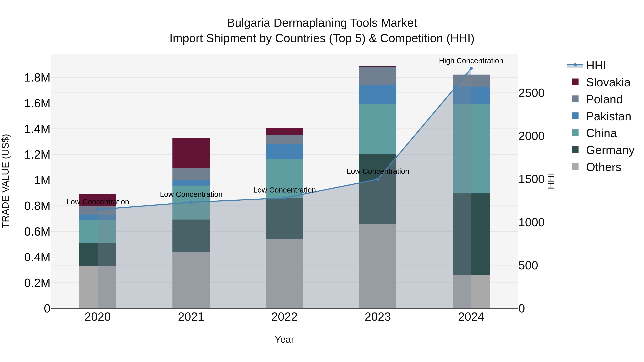Click the 2023 Pakistan bar segment
Image resolution: width=644 pixels, height=362 pixels.
tap(378, 94)
